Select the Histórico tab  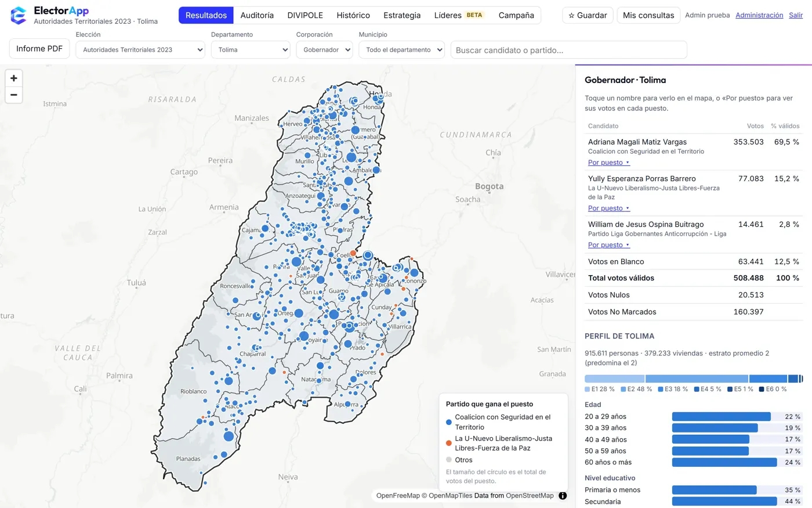coord(353,15)
